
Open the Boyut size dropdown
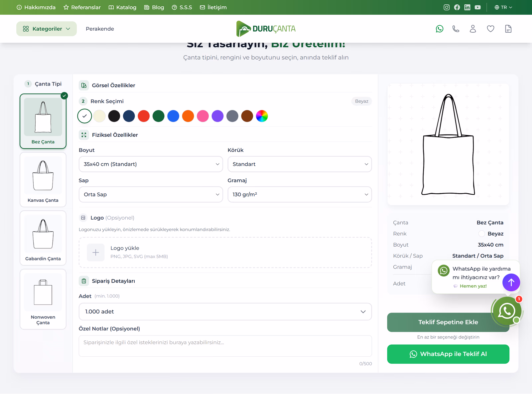point(151,164)
